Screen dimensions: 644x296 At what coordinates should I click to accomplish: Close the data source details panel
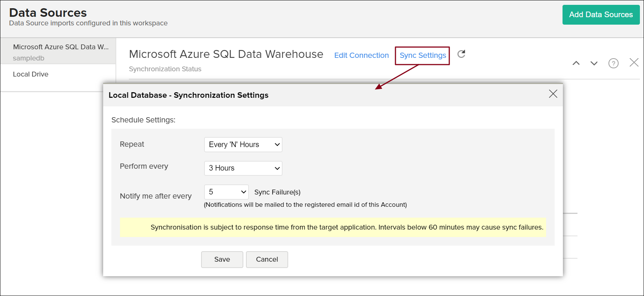click(634, 62)
